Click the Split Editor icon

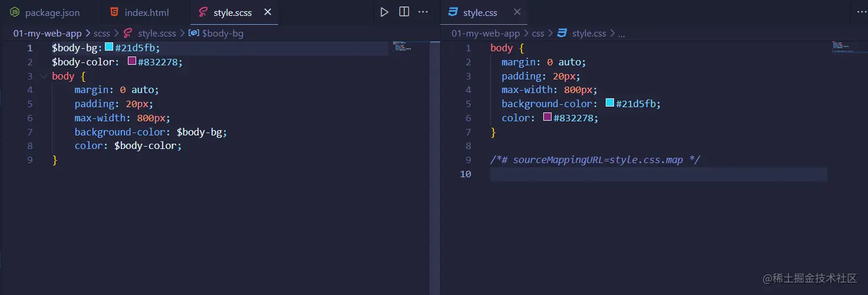point(404,12)
